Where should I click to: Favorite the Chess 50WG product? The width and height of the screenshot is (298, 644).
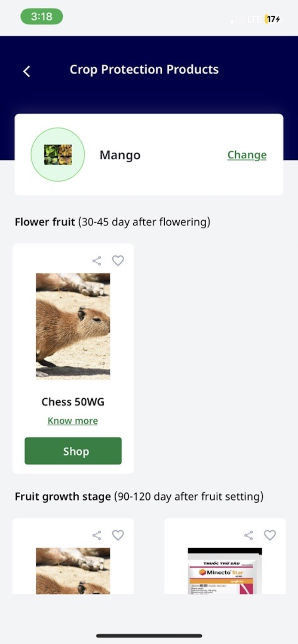[118, 260]
